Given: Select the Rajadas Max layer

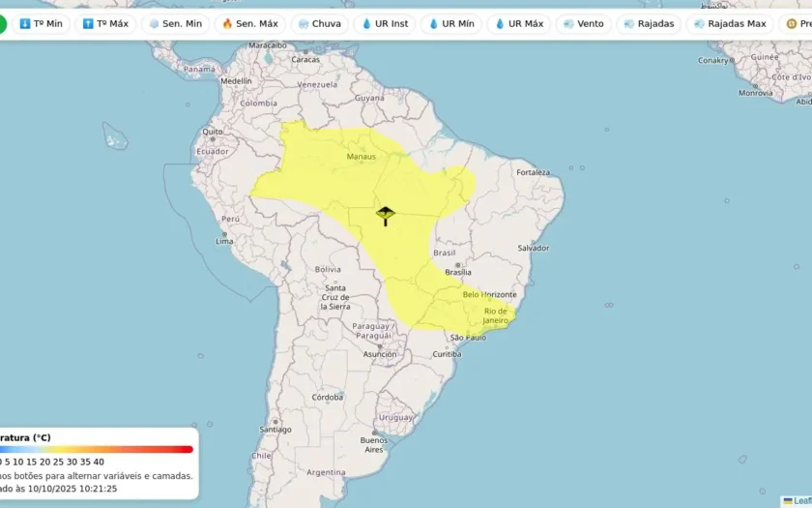Looking at the screenshot, I should pyautogui.click(x=730, y=24).
